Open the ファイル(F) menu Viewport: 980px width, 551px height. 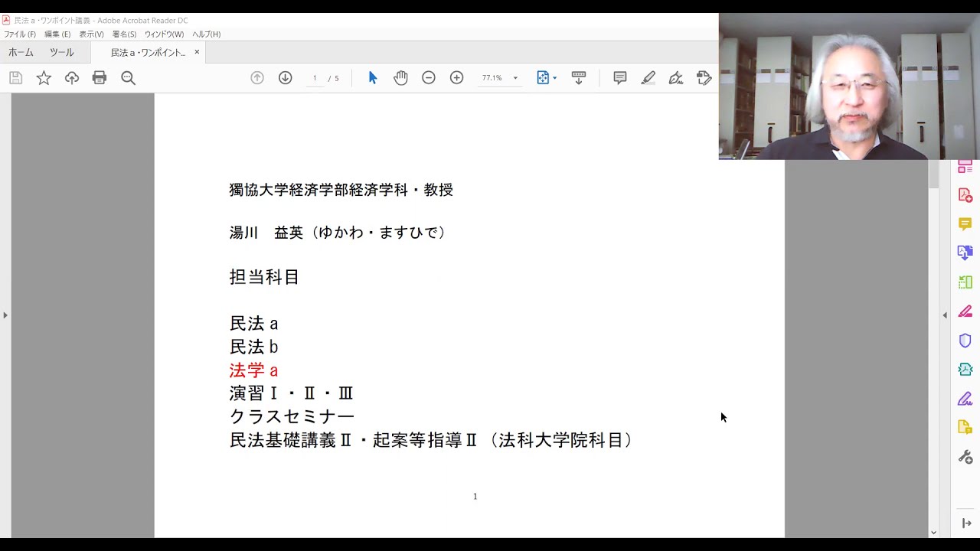(20, 34)
